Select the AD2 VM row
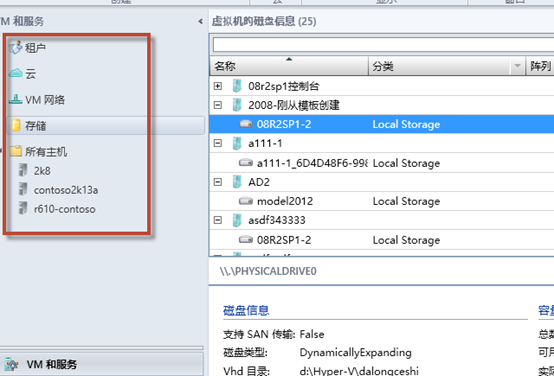The width and height of the screenshot is (554, 376). pyautogui.click(x=382, y=182)
